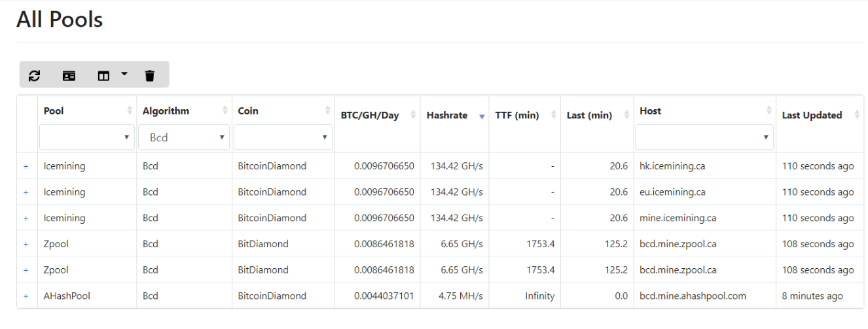868x329 pixels.
Task: Click the 4.75 MH/s hashrate cell
Action: tap(461, 296)
